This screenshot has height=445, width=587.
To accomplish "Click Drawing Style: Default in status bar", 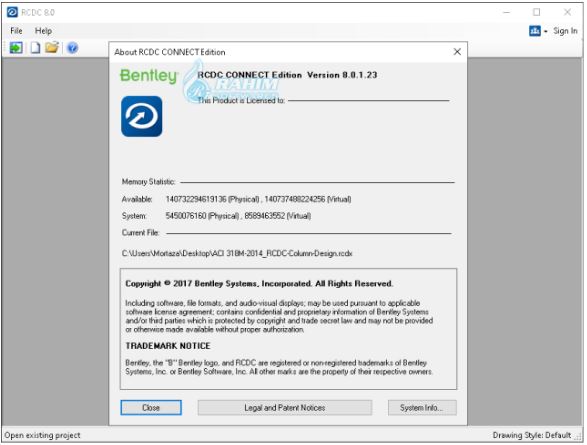I will pyautogui.click(x=532, y=435).
